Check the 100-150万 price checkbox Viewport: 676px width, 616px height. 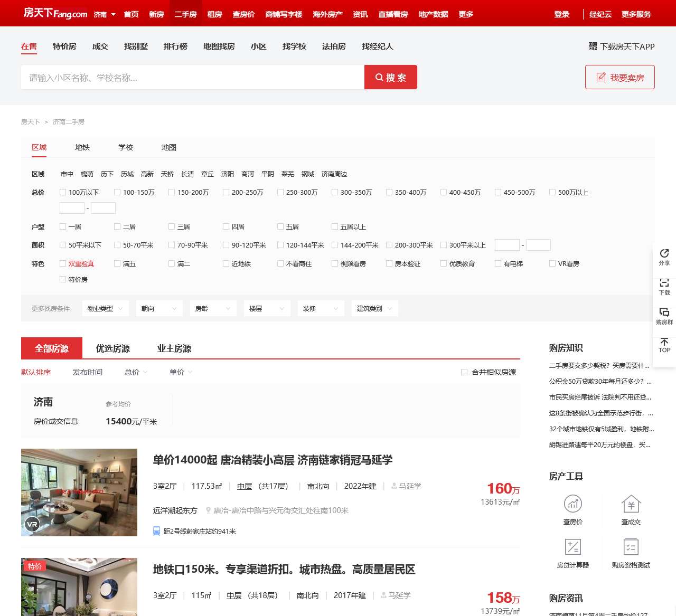tap(117, 192)
